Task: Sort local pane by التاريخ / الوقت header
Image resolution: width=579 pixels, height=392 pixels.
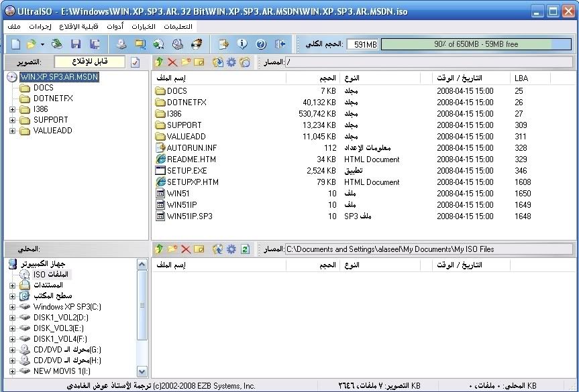Action: 471,265
